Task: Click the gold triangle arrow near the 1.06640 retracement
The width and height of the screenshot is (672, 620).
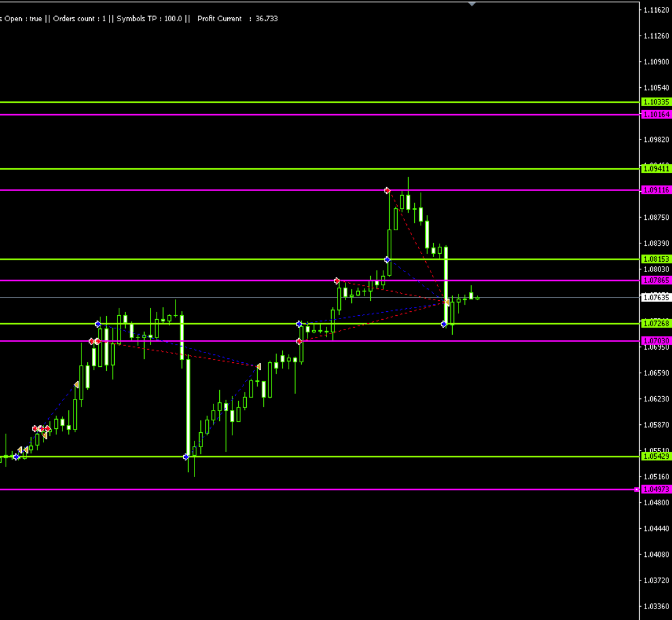Action: [259, 366]
